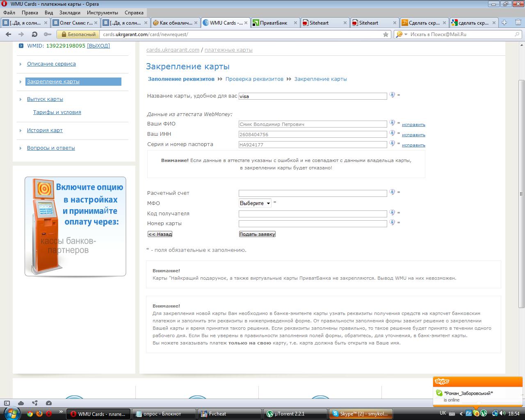Switch to the Как обналич... tab
Screen dimensions: 525x420
[175, 23]
